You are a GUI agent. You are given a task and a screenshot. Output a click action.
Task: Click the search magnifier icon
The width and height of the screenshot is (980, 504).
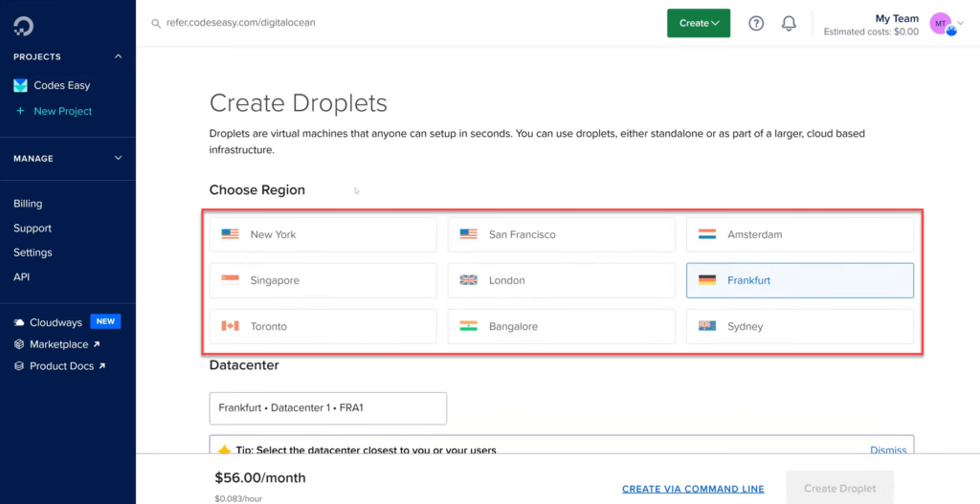156,23
